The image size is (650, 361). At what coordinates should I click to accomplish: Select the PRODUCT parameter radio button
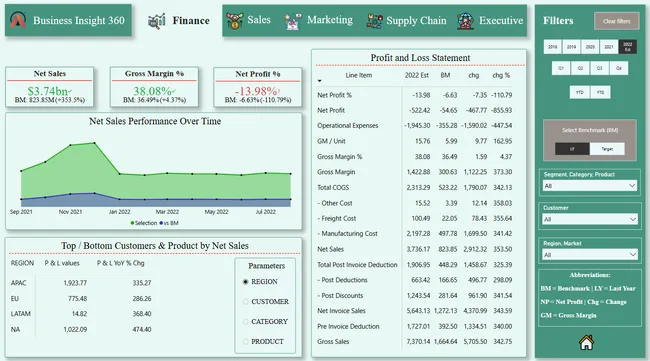[245, 342]
